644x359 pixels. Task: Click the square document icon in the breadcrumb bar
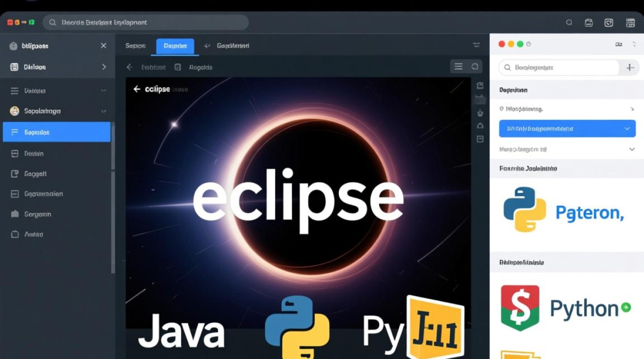[x=178, y=67]
